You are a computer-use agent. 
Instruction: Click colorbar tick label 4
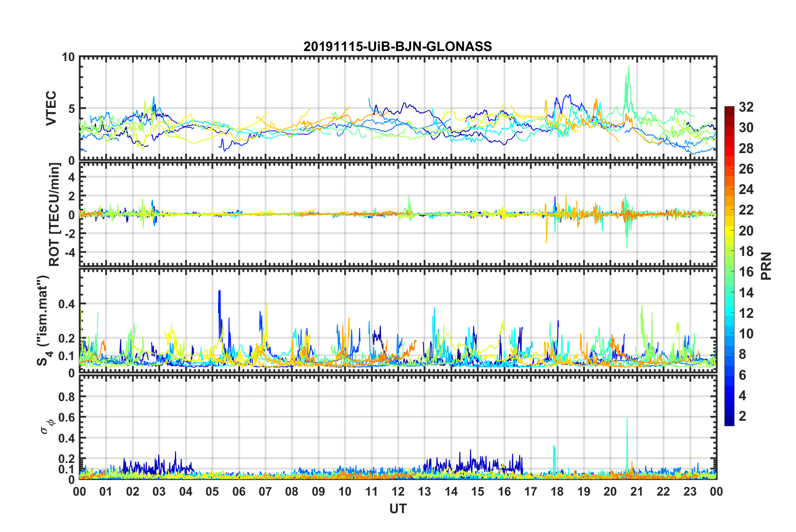pos(742,396)
